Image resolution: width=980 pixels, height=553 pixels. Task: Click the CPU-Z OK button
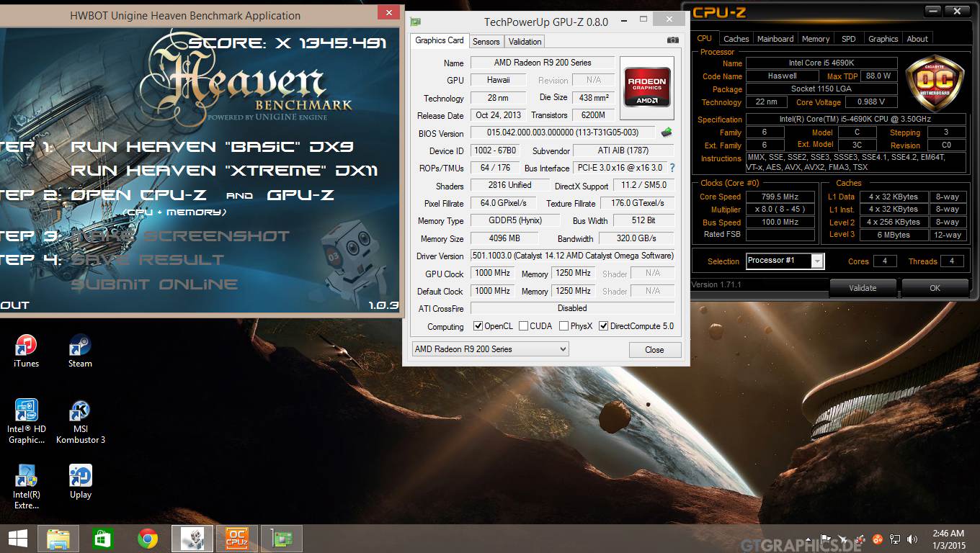click(935, 288)
